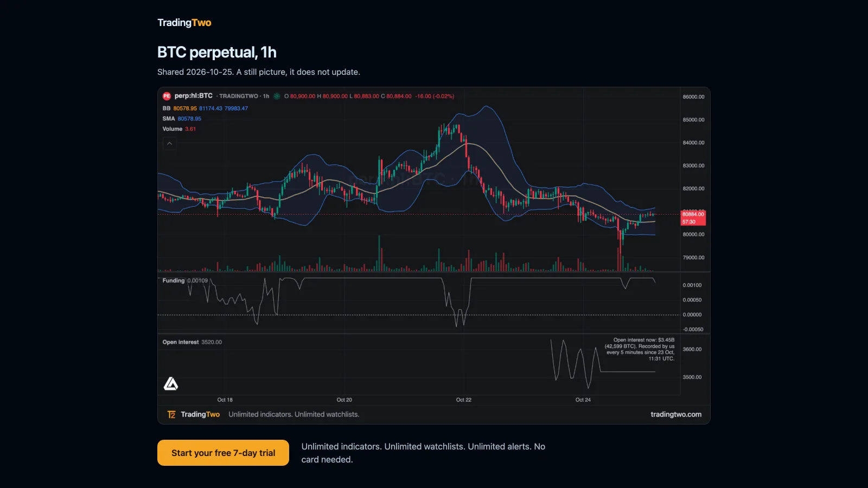Click the 79000.00 price axis label

(693, 258)
